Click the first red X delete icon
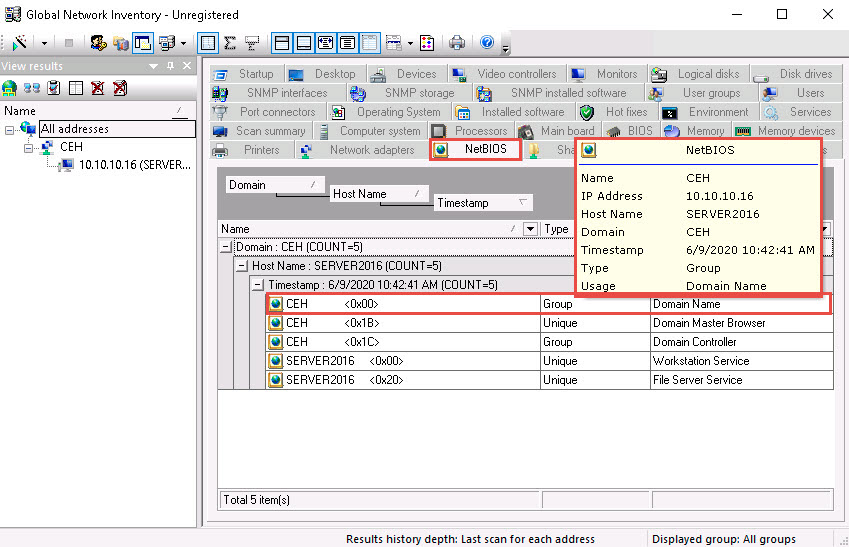 pyautogui.click(x=97, y=88)
